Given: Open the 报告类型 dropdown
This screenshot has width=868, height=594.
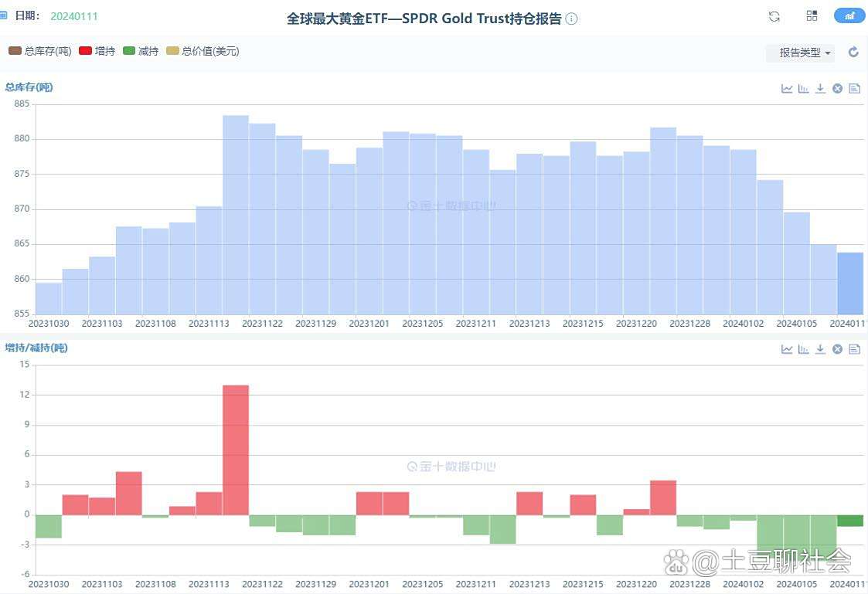Looking at the screenshot, I should point(801,53).
